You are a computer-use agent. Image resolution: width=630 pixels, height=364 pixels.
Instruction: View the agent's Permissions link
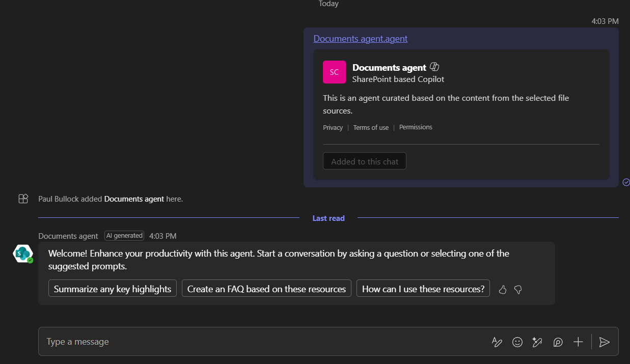pos(415,127)
